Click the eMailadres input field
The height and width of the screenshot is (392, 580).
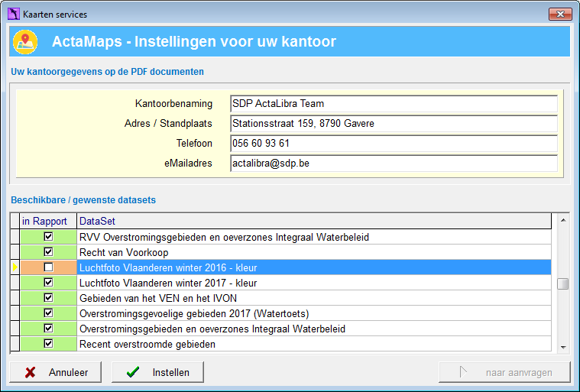click(x=394, y=164)
